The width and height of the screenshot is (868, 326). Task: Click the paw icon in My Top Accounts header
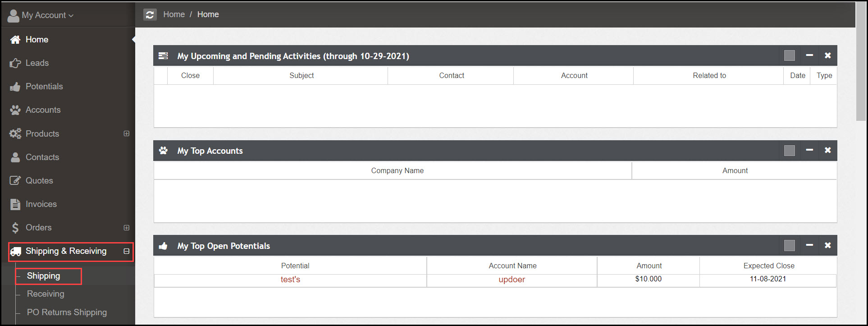click(x=163, y=151)
